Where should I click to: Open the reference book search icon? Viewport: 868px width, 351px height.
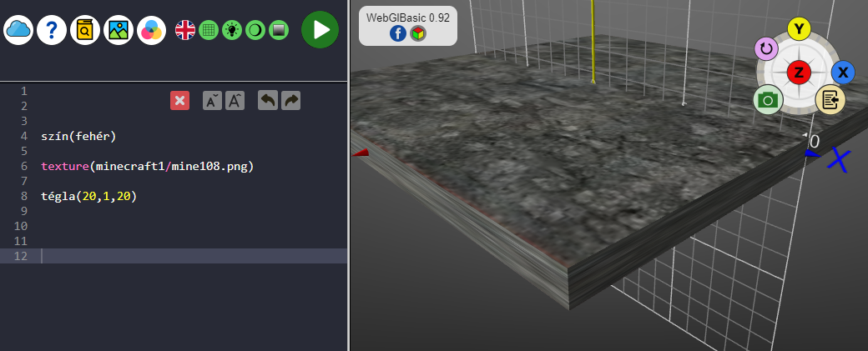tap(85, 31)
